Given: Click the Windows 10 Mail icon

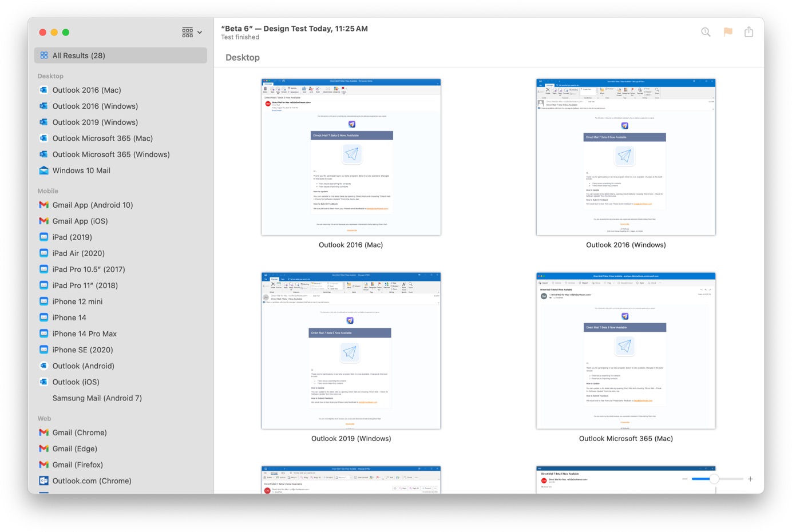Looking at the screenshot, I should [43, 170].
